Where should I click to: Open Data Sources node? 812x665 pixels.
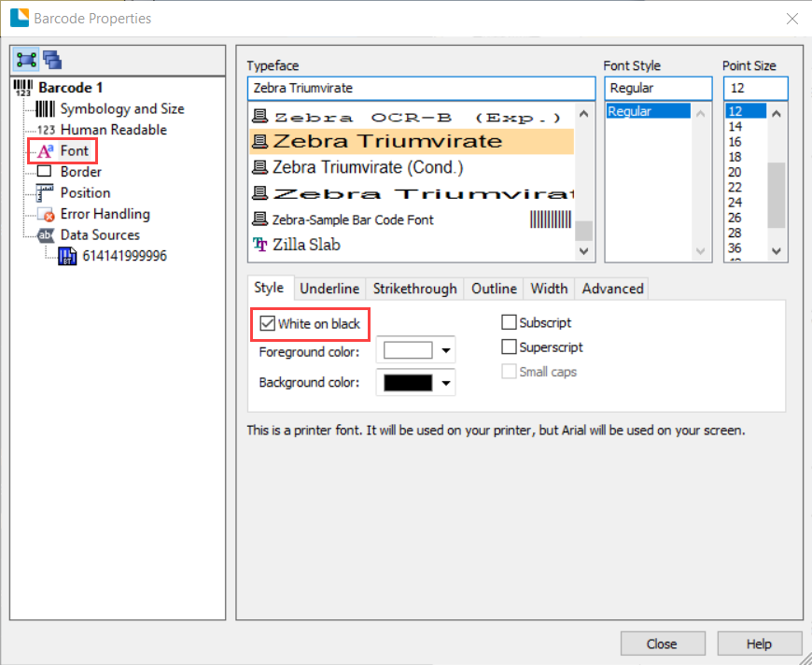point(100,234)
